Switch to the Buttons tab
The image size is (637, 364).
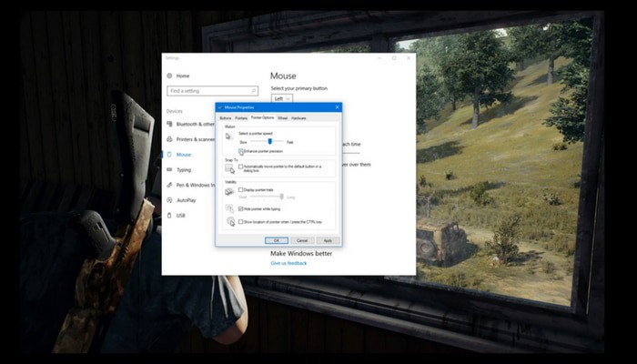click(x=226, y=118)
